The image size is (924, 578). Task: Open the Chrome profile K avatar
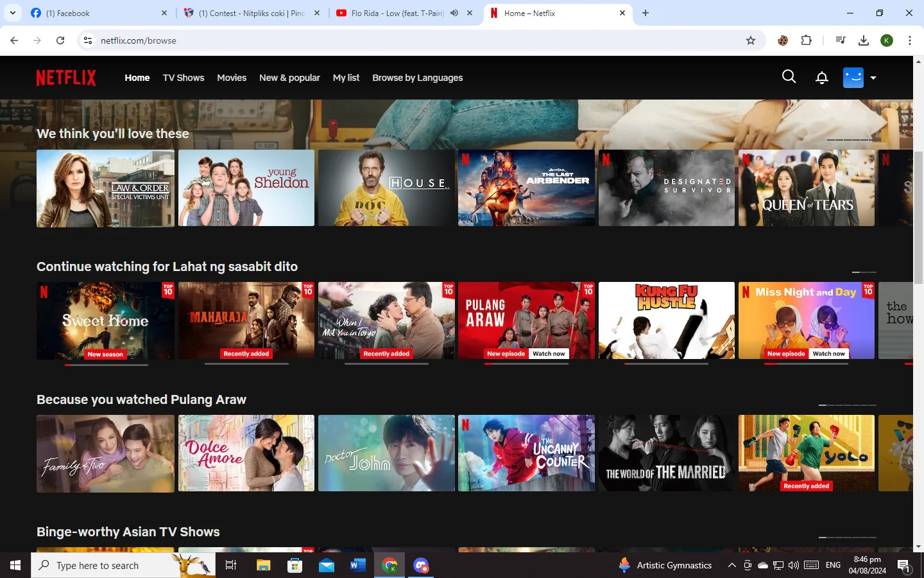pyautogui.click(x=887, y=40)
